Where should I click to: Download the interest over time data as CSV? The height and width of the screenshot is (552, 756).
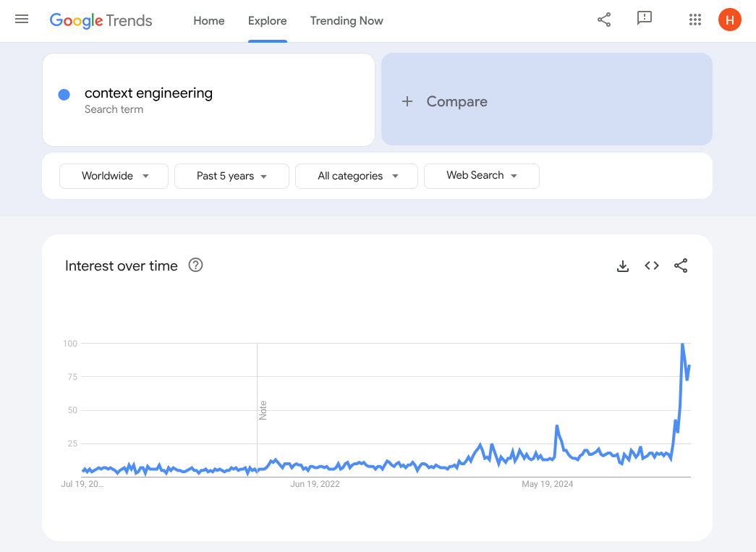623,266
